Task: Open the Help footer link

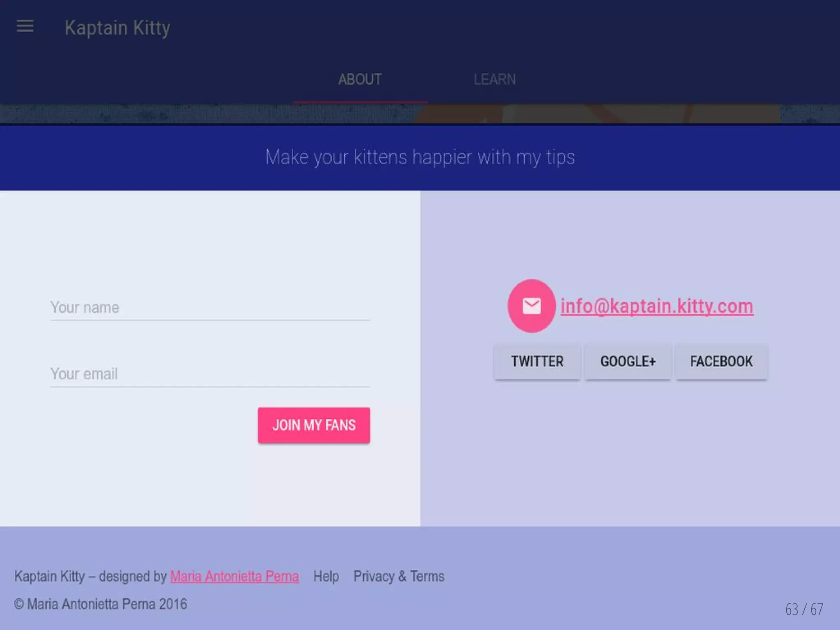Action: point(326,576)
